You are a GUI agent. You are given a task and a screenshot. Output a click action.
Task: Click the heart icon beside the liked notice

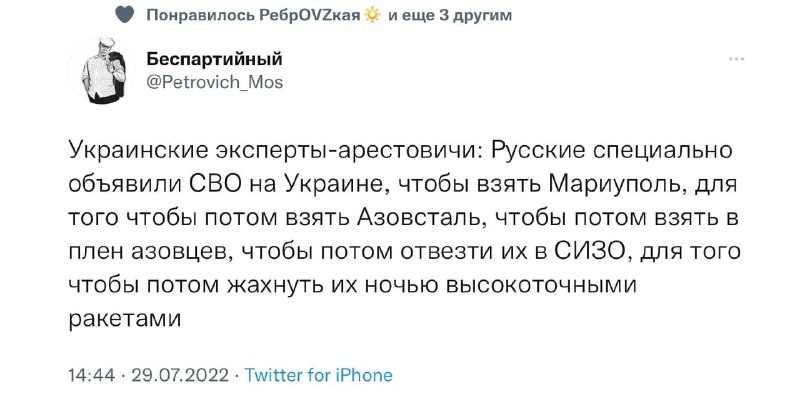click(x=124, y=16)
